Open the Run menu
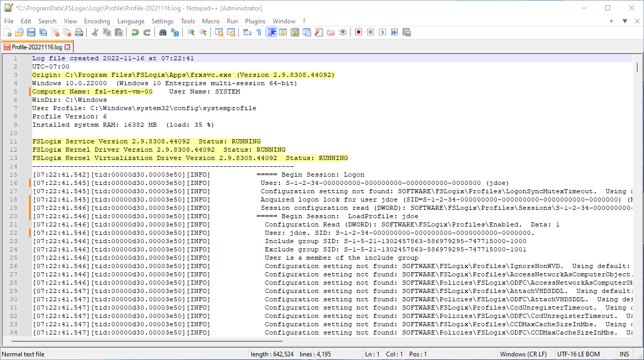 coord(233,21)
